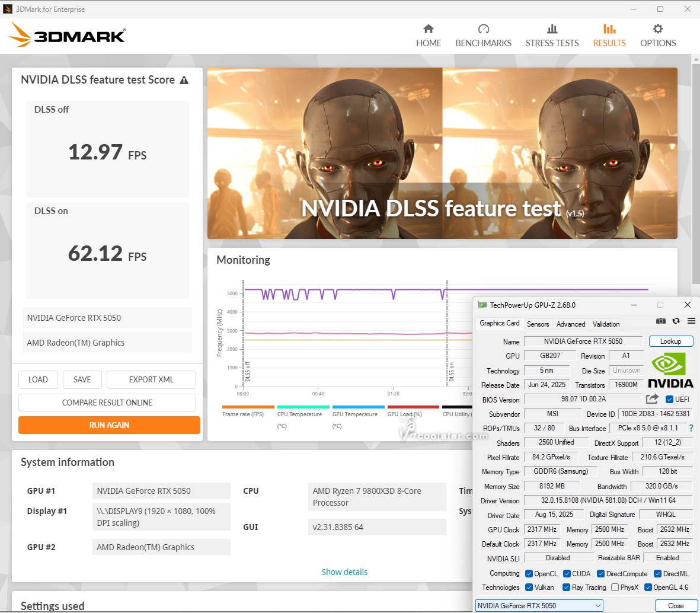The image size is (700, 613).
Task: Click the EXPORT XML button
Action: tap(151, 379)
